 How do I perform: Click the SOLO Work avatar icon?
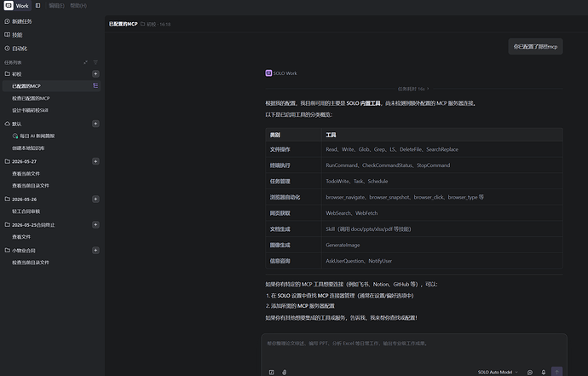[x=268, y=73]
